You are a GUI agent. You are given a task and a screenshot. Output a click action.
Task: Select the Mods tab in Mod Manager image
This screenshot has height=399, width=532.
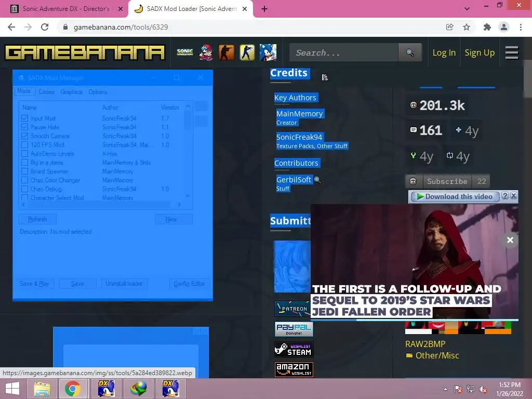click(x=24, y=91)
